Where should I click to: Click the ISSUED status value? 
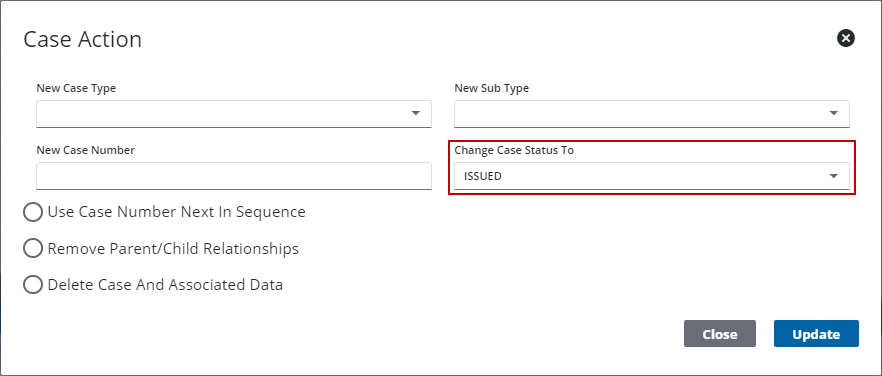[483, 176]
